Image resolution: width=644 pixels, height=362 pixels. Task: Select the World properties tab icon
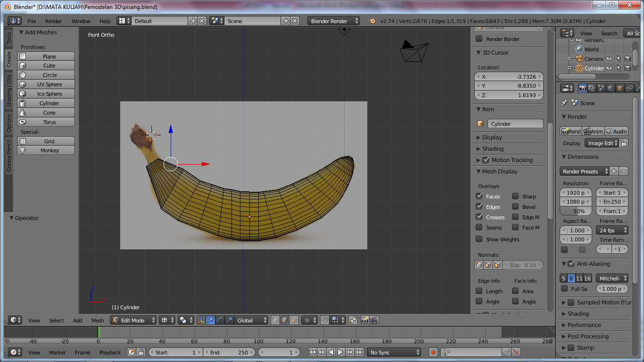(611, 88)
